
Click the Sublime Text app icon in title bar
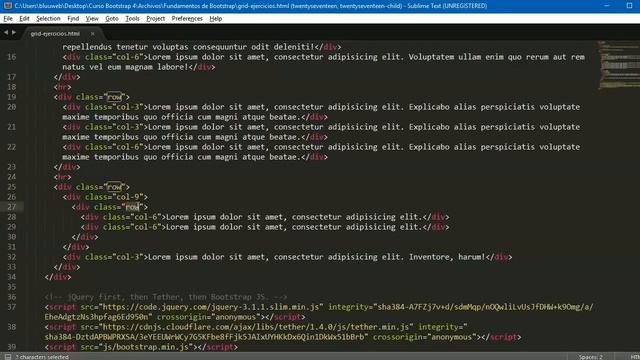point(7,6)
